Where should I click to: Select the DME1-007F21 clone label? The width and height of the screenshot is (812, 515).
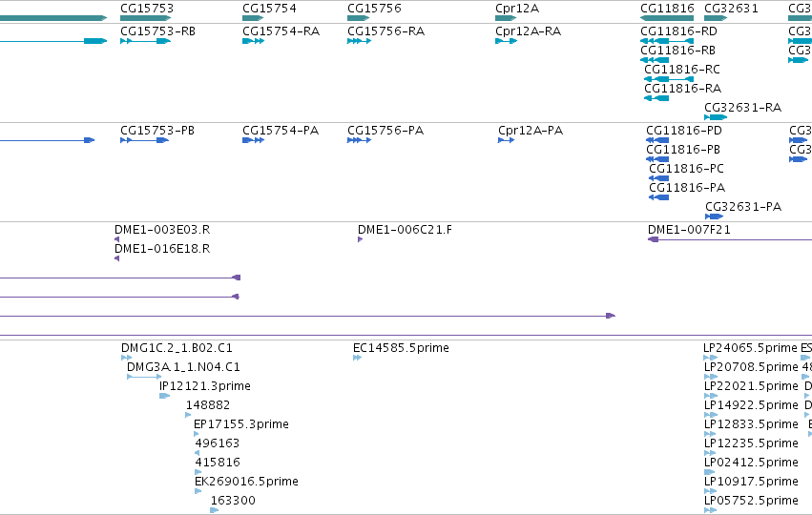point(689,230)
